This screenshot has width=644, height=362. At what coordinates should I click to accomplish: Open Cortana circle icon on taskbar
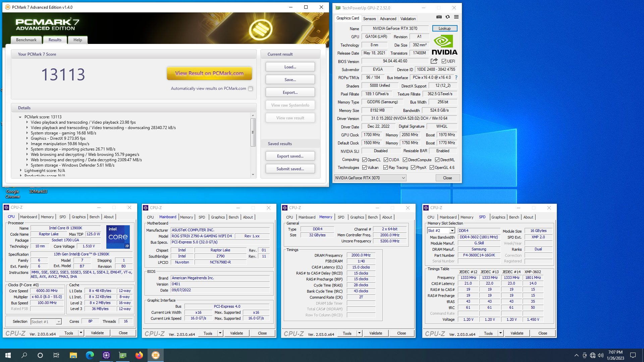(40, 355)
